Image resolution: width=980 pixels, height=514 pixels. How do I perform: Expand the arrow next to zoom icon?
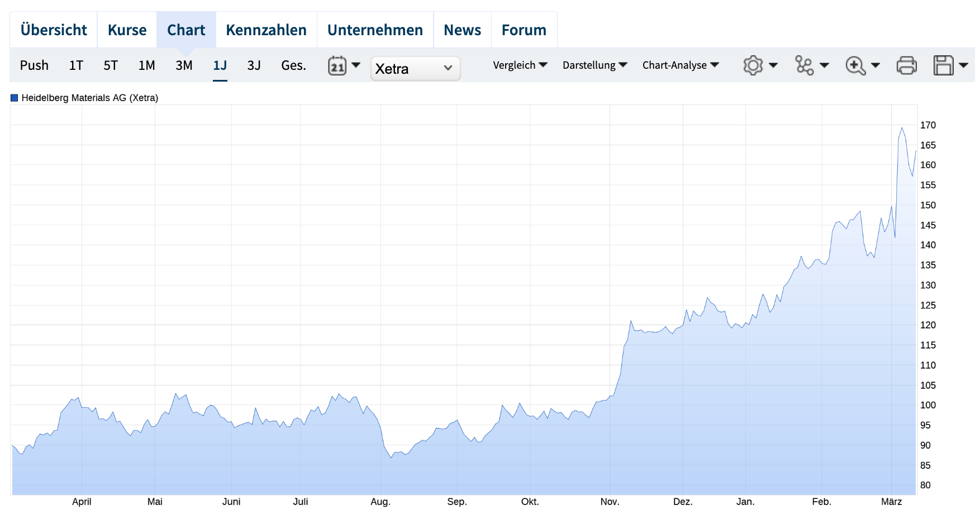coord(876,65)
